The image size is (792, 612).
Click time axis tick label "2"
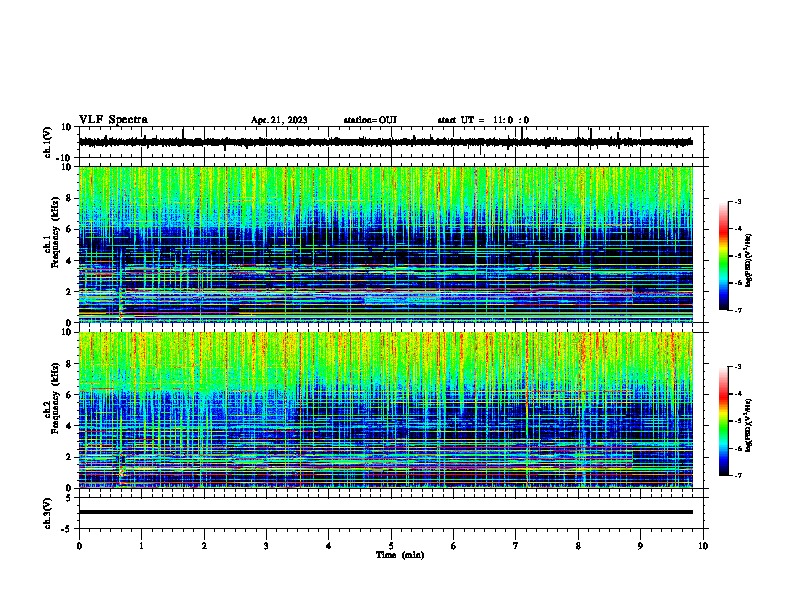pos(204,546)
